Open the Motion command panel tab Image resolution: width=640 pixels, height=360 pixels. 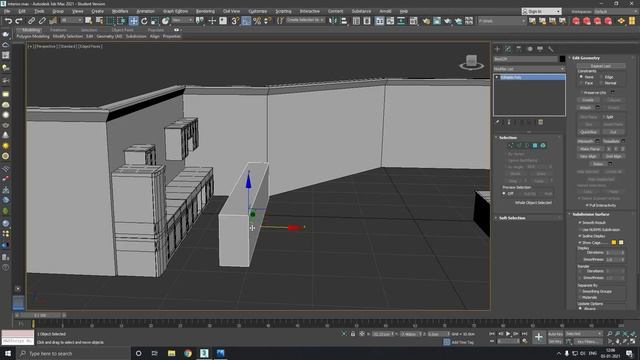click(529, 49)
